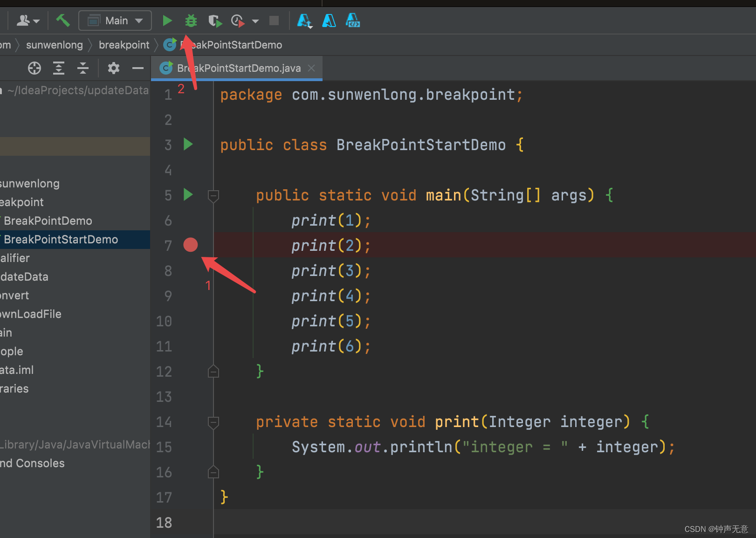Click line number 18 in the gutter
Screen dimensions: 756x538
click(x=164, y=523)
